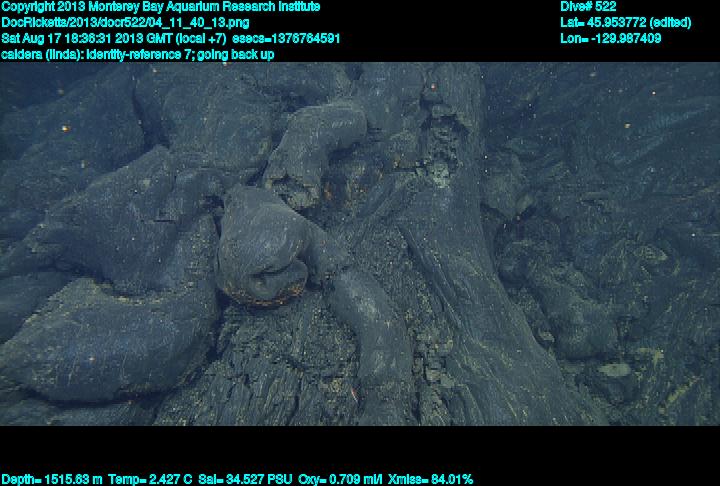Click the MBARI copyright notice text

(x=160, y=7)
